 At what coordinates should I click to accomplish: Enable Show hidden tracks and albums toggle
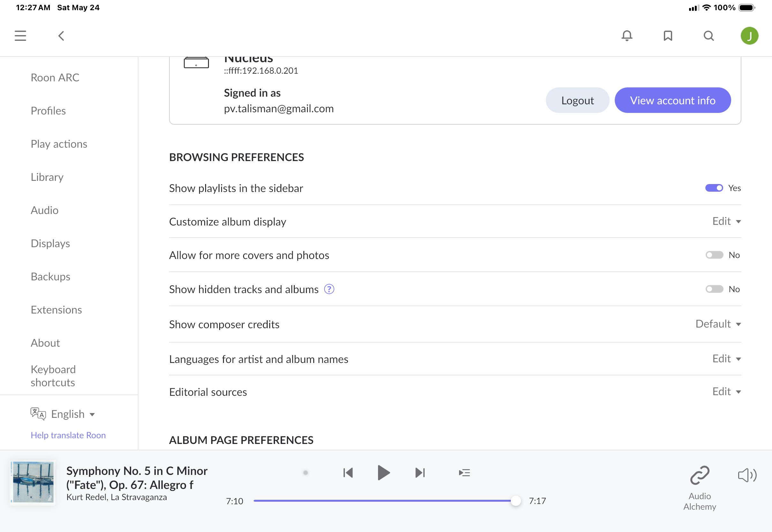[714, 289]
